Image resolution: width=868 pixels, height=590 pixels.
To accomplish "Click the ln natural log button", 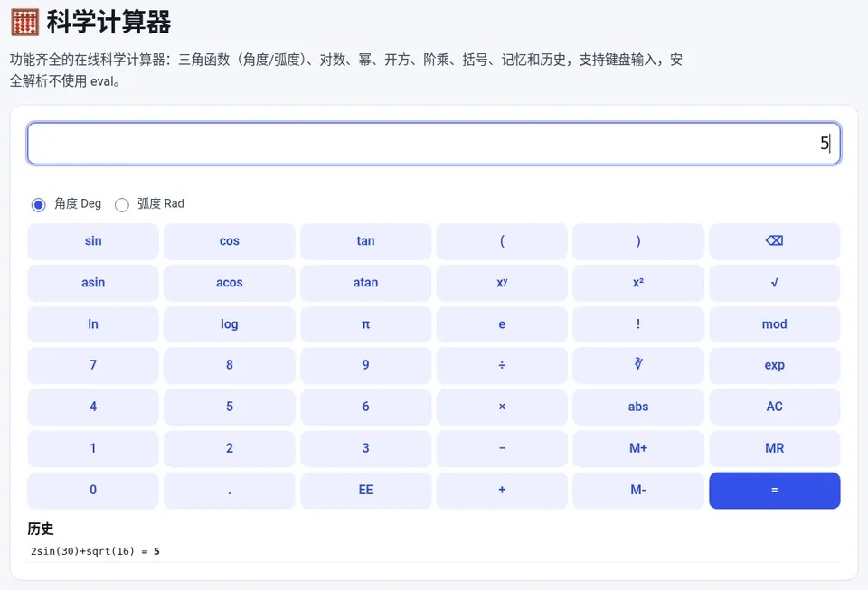I will click(x=93, y=324).
